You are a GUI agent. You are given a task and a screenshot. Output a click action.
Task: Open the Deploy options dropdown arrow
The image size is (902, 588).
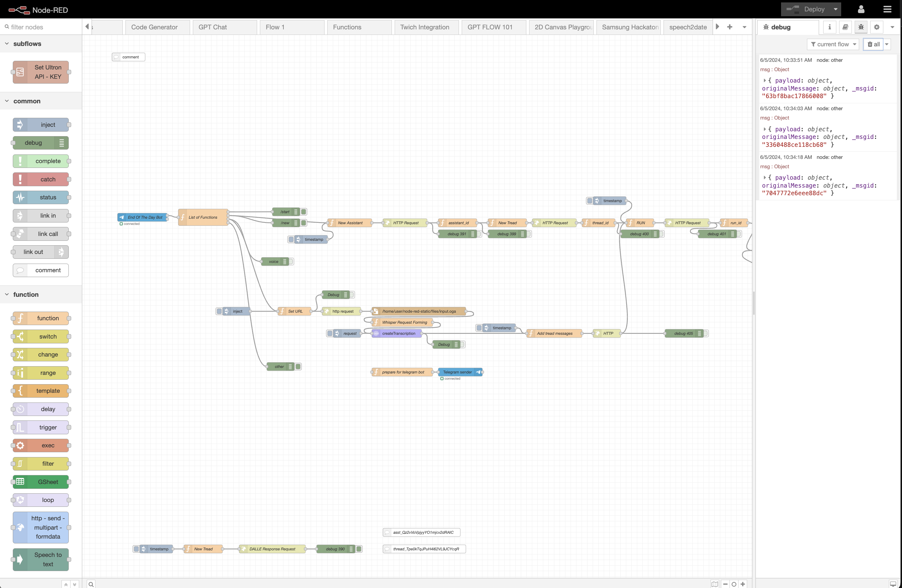(x=835, y=9)
